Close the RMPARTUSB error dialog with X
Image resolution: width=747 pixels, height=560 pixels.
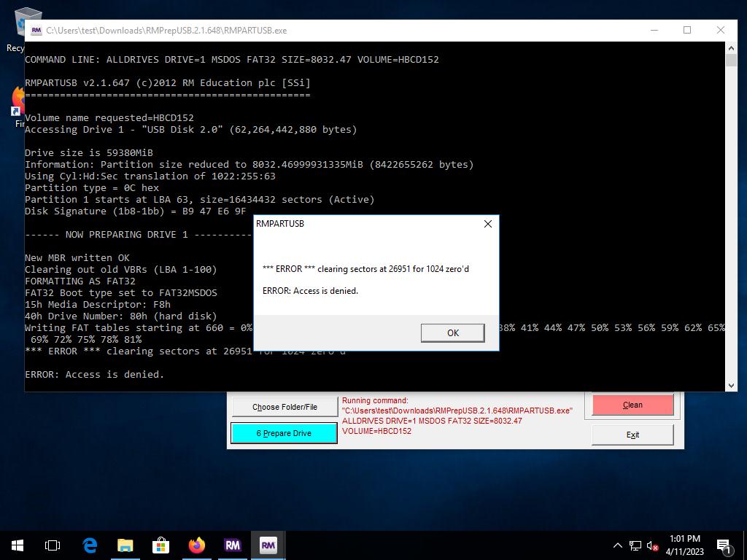click(x=488, y=224)
